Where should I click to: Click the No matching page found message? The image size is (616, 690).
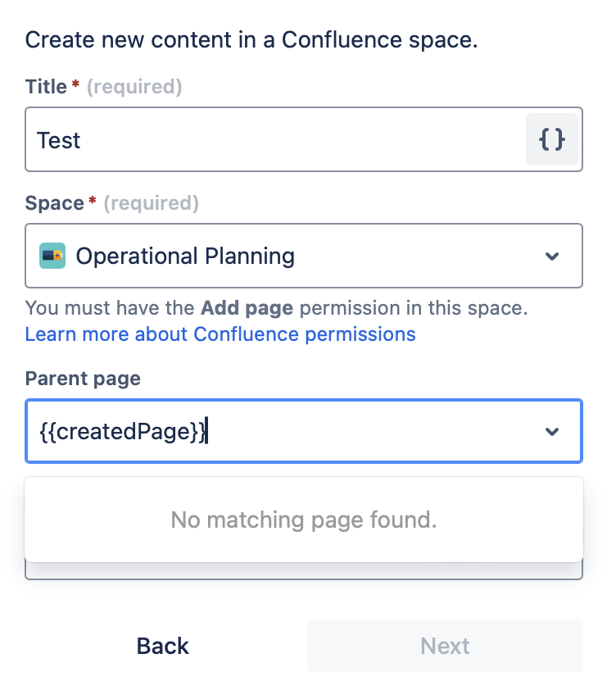(303, 520)
